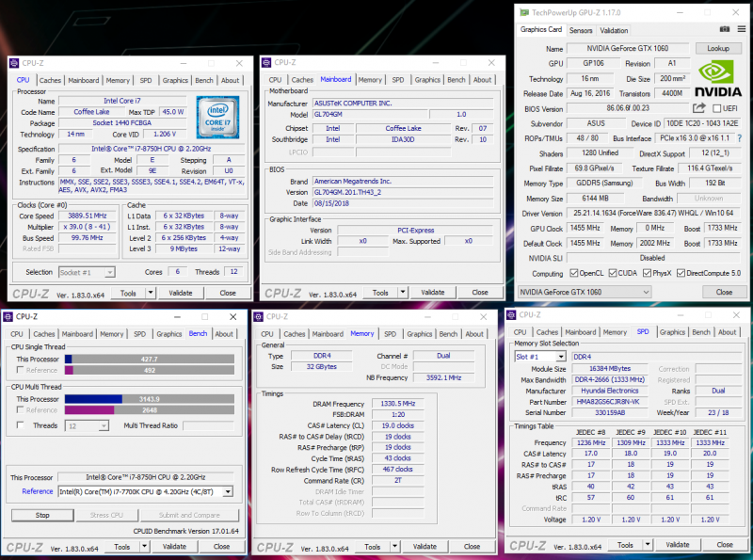Click the GPU-Z screenshot camera icon
Image resolution: width=753 pixels, height=560 pixels.
725,29
